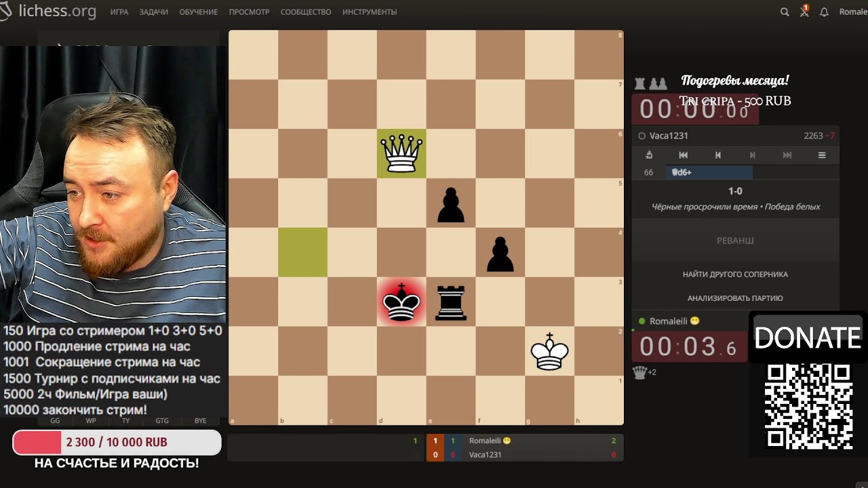
Task: Click the highlighted b4 square
Action: click(302, 252)
